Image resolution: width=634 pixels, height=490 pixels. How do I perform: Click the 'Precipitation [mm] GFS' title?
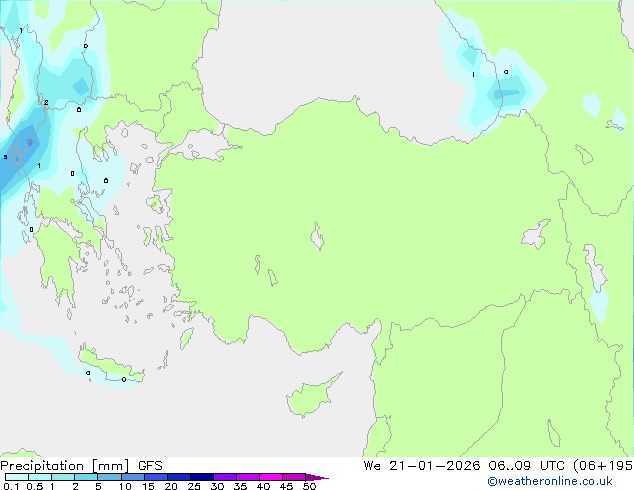81,466
